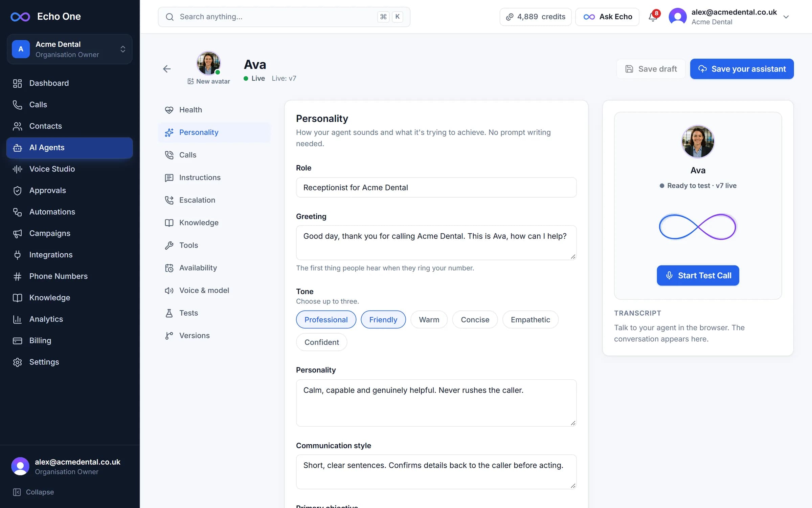Click Save draft

[651, 69]
